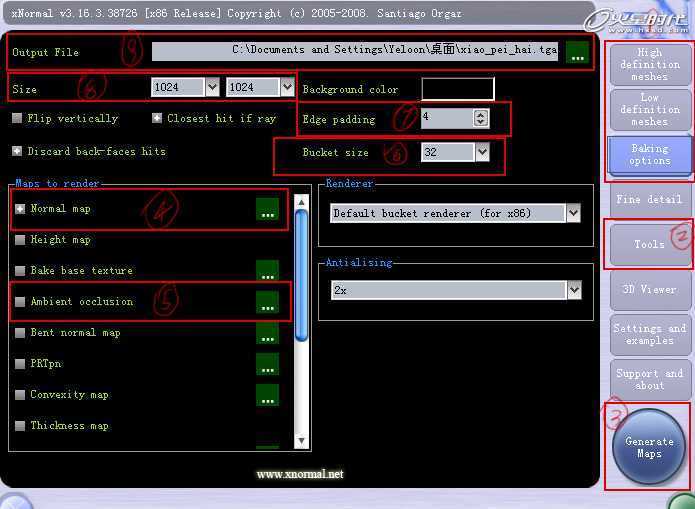Open PRTpn options button
This screenshot has height=509, width=695.
pos(267,364)
